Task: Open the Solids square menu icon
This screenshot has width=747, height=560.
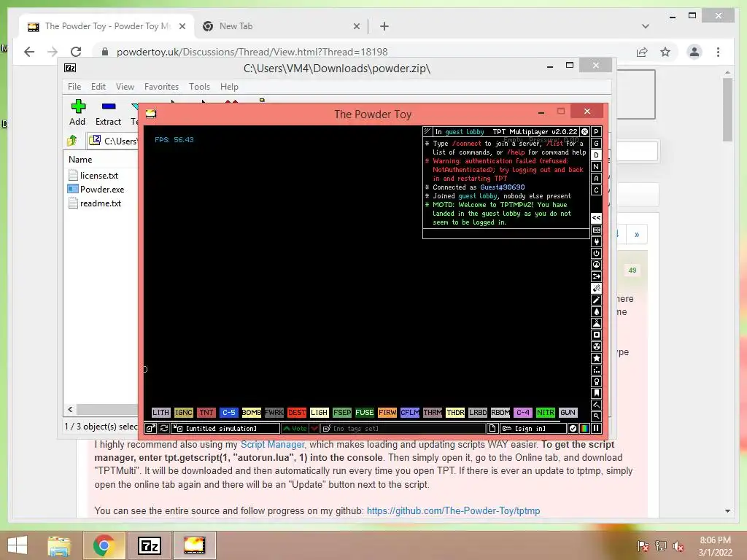Action: pos(596,335)
